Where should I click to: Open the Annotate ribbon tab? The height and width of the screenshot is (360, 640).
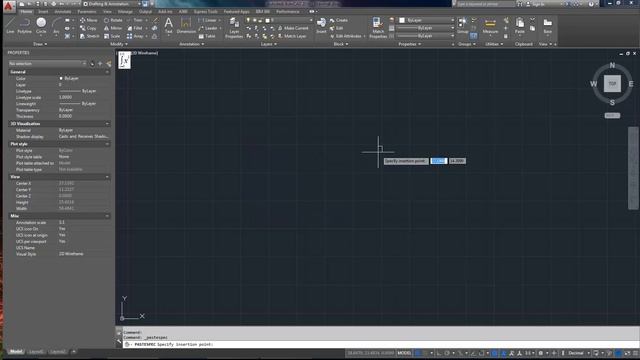point(63,11)
